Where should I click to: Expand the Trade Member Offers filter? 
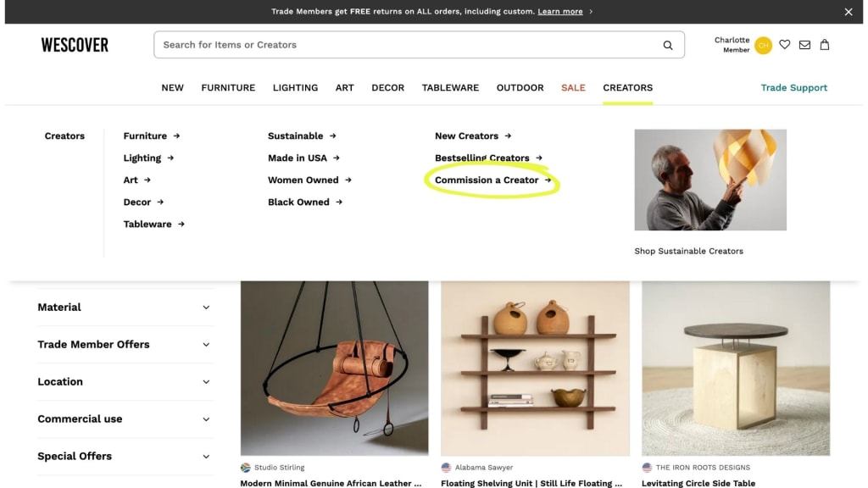point(125,344)
